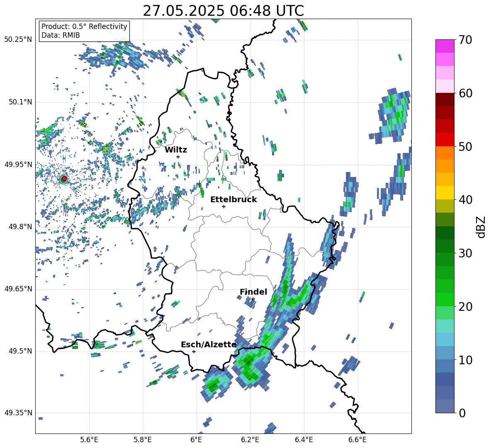Click the Product: 0.5° Reflectivity text
491x448 pixels.
pos(84,26)
